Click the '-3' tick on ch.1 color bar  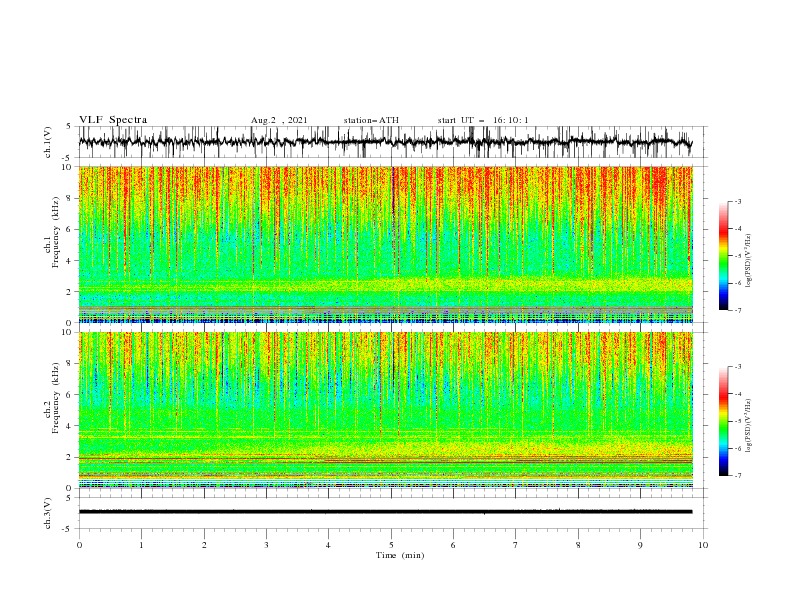click(737, 201)
